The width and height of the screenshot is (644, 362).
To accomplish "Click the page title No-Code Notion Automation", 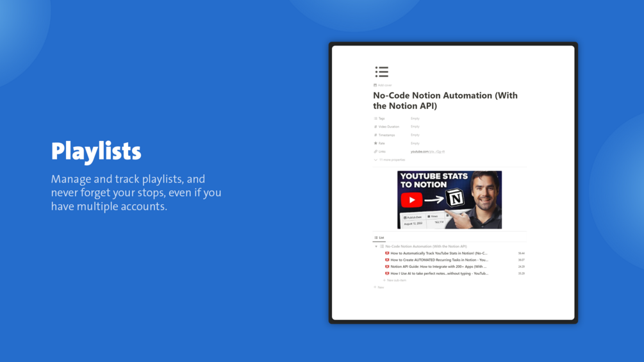I will tap(445, 101).
